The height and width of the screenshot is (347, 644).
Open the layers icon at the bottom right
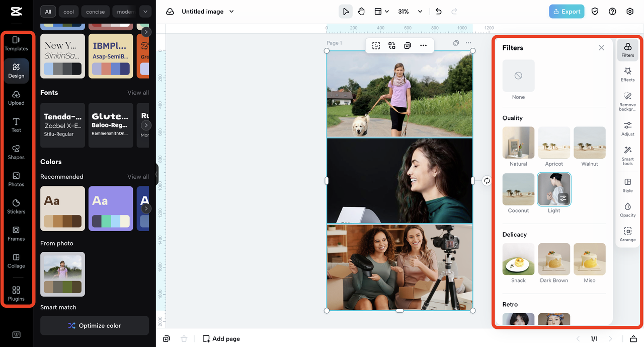[x=633, y=339]
